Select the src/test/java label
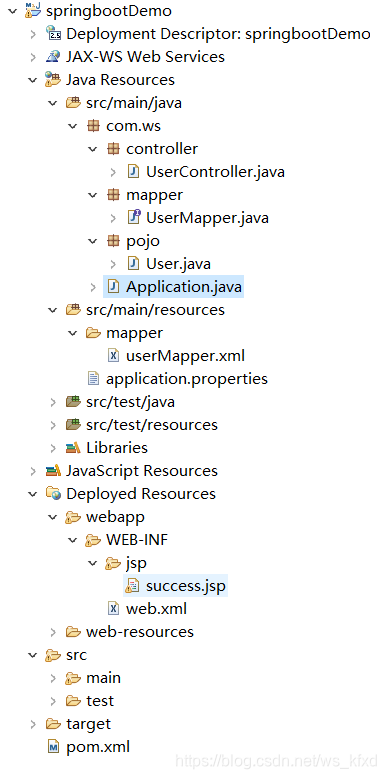 pos(130,402)
